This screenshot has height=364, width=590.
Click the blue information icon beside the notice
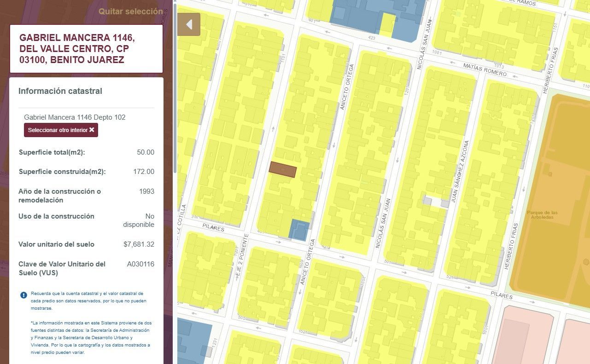tap(23, 295)
